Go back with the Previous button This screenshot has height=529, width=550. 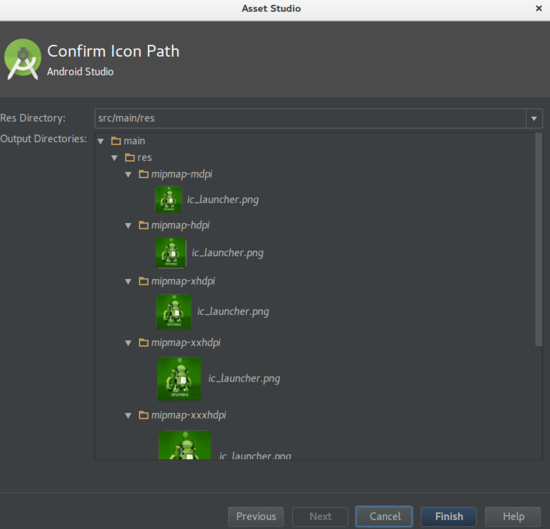click(256, 516)
